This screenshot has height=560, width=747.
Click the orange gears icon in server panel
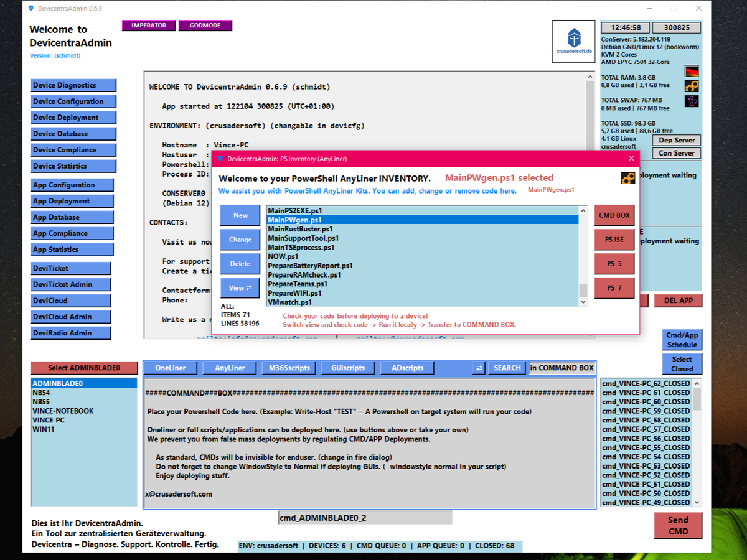[691, 86]
